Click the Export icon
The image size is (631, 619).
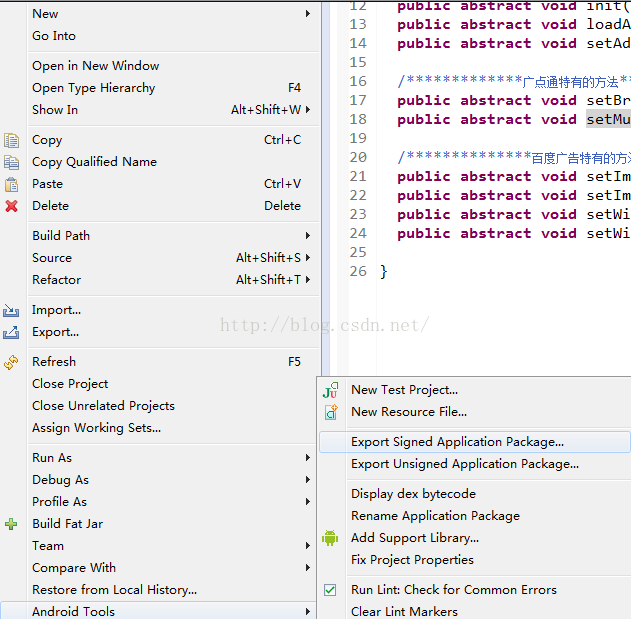(x=12, y=332)
